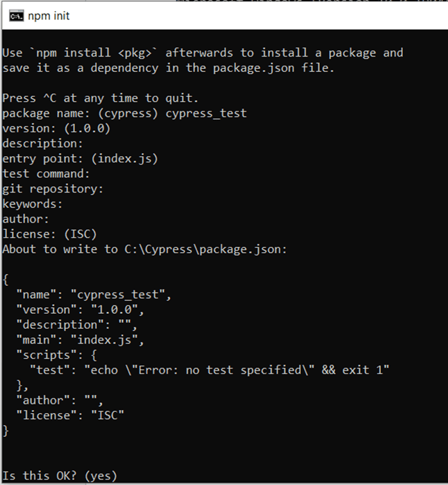Click the "license: (ISC)" prompt line

tap(49, 234)
